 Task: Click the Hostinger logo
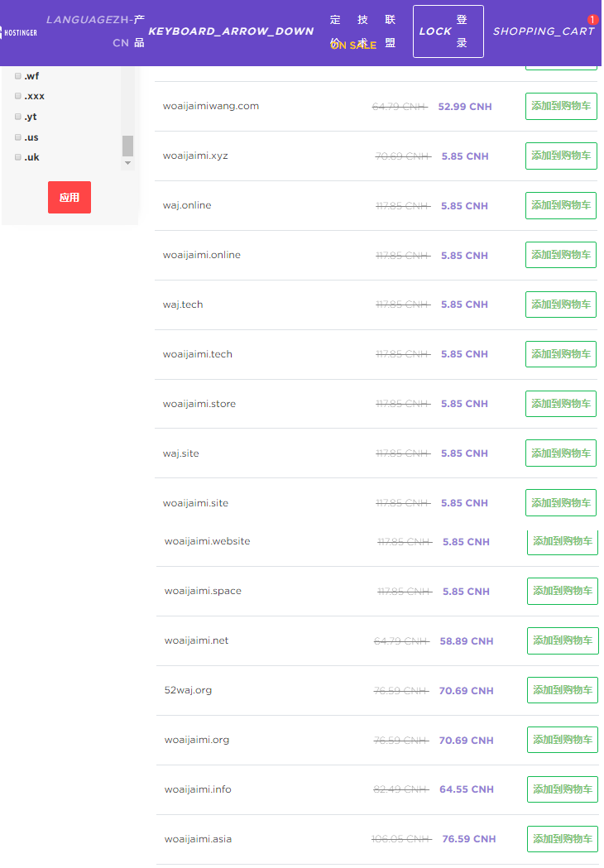tap(13, 31)
